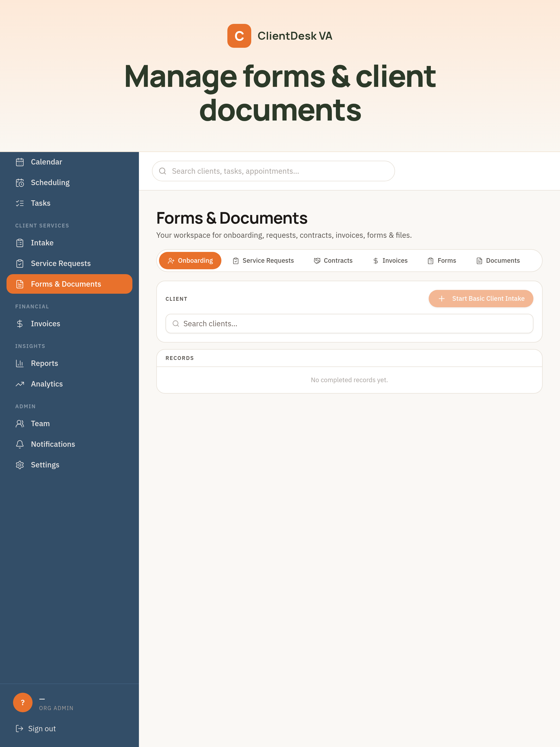
Task: Open the Contracts tab
Action: pyautogui.click(x=333, y=261)
